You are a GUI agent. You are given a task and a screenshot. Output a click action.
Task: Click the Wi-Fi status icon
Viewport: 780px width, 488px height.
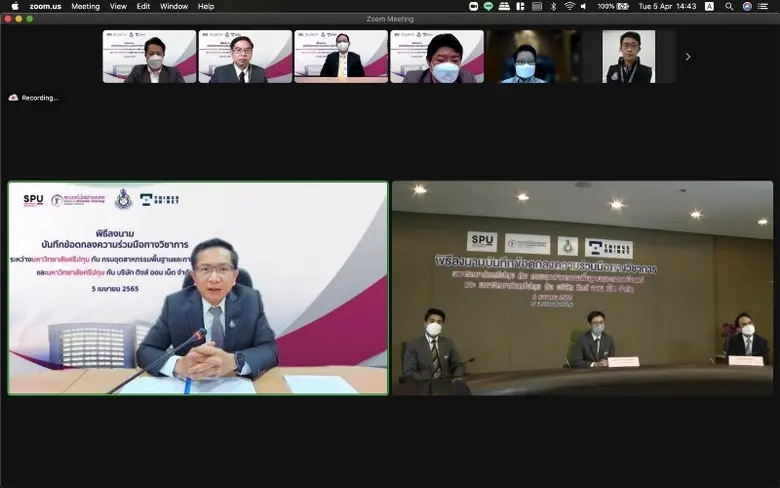click(x=569, y=6)
